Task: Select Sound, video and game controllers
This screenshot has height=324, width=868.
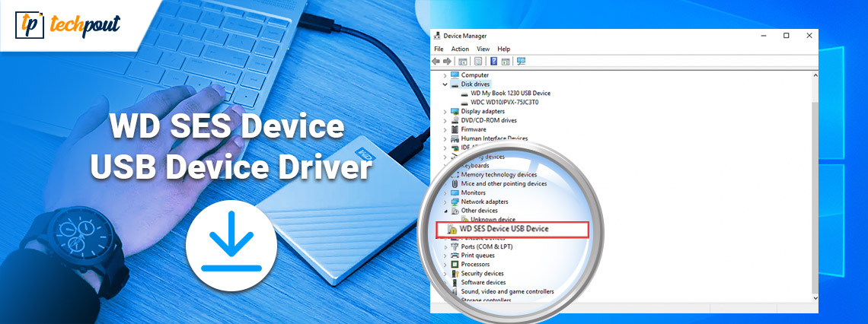Action: click(508, 291)
